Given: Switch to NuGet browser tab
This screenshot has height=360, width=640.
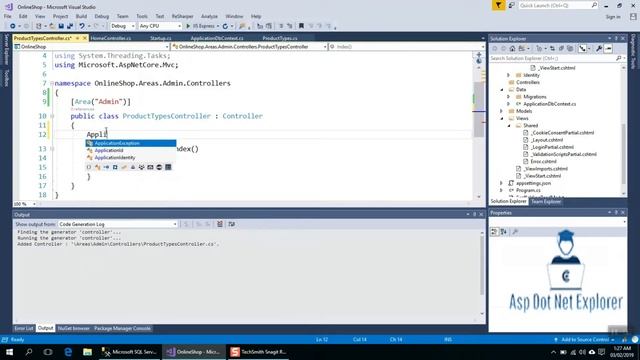Looking at the screenshot, I should pos(73,328).
